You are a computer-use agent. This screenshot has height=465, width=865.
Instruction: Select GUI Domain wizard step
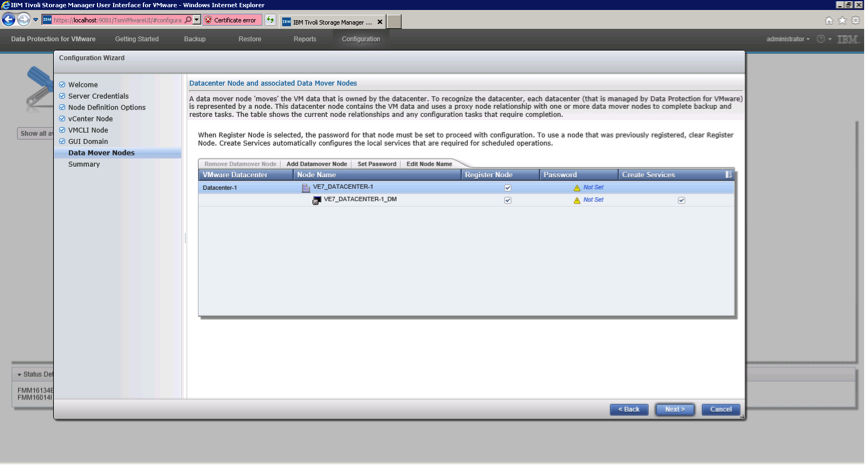[x=88, y=141]
